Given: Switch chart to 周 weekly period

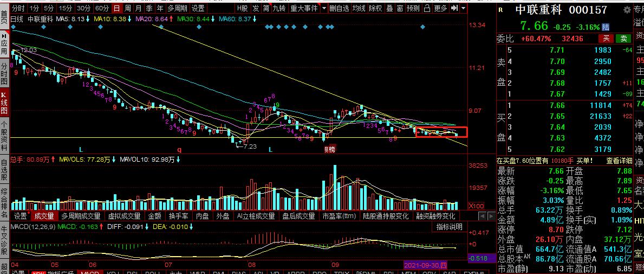Looking at the screenshot, I should point(128,8).
